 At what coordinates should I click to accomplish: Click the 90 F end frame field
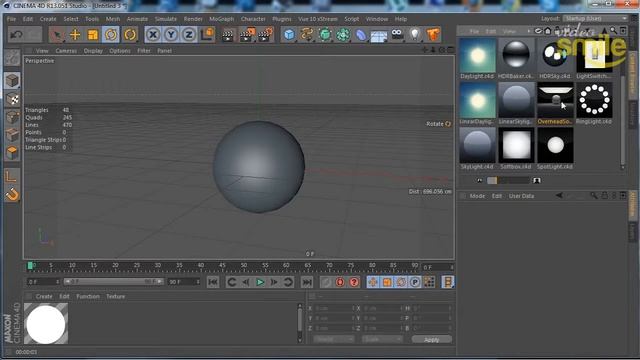tap(184, 282)
